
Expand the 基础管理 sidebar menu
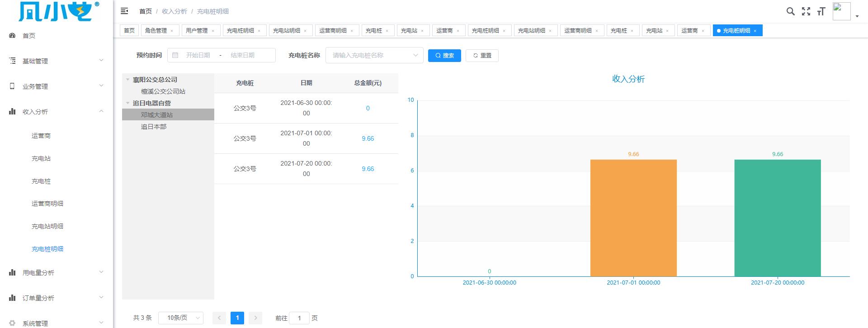(56, 61)
